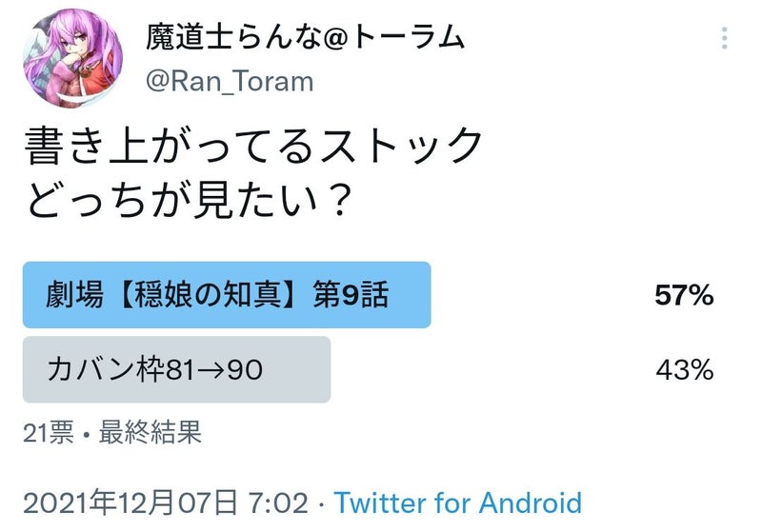This screenshot has width=762, height=532.
Task: Open the @Ran_Toram handle link
Action: 230,82
